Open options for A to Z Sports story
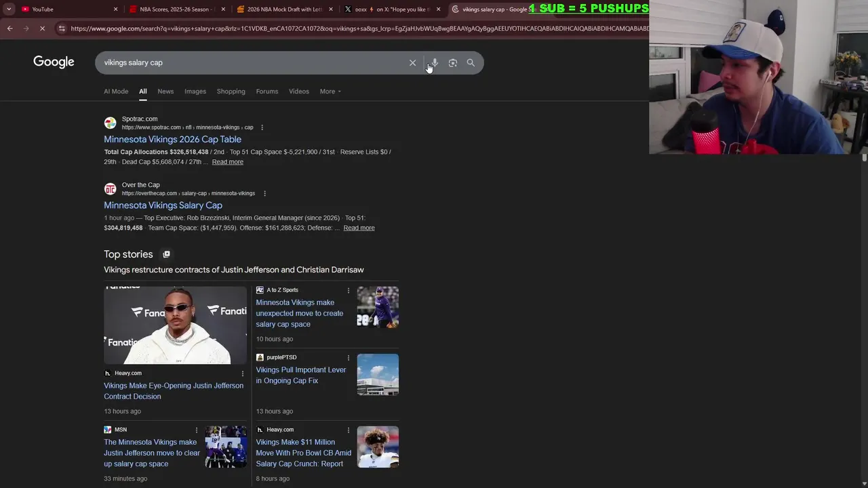 click(349, 290)
